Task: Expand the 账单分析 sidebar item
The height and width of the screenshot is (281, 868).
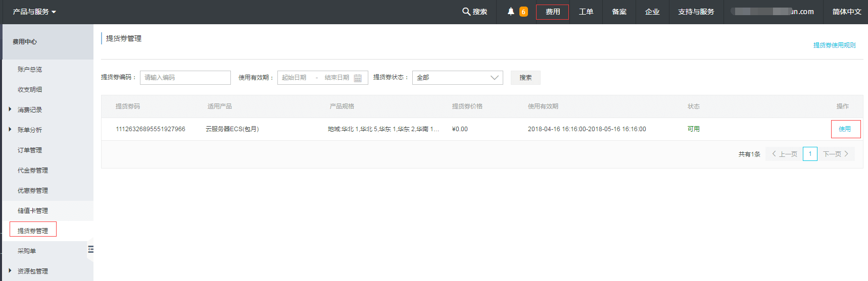Action: pyautogui.click(x=29, y=130)
